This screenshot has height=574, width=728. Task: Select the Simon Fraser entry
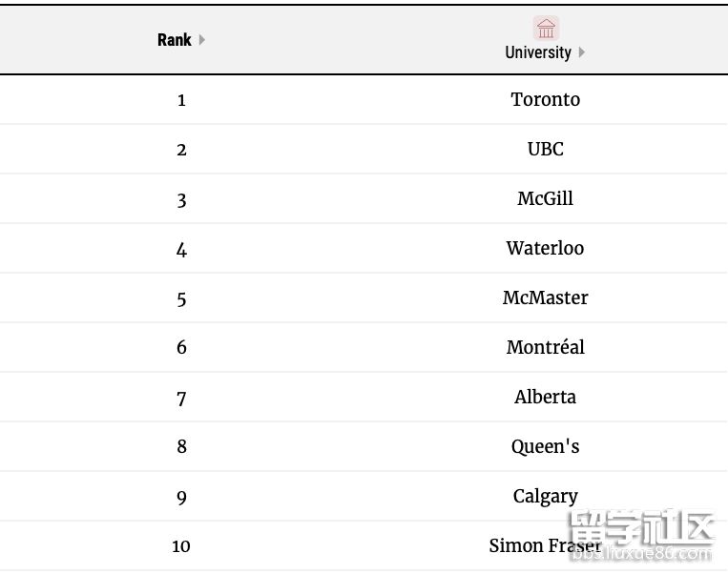click(546, 545)
